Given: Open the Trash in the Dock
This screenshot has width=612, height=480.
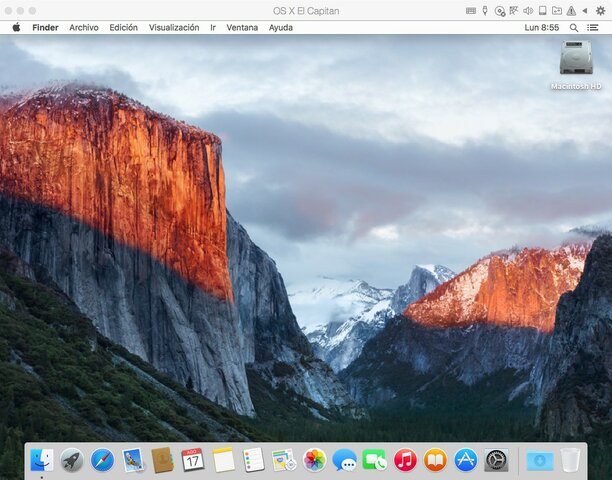Looking at the screenshot, I should (x=570, y=460).
